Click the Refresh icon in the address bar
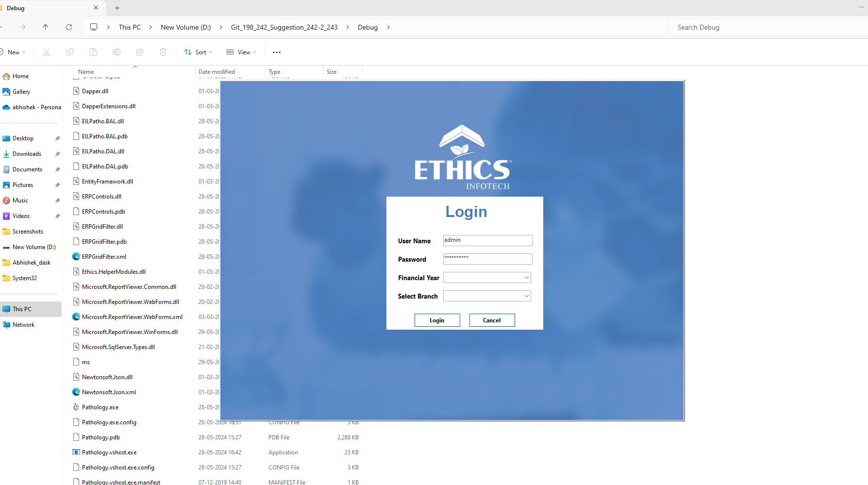868x485 pixels. coord(69,27)
